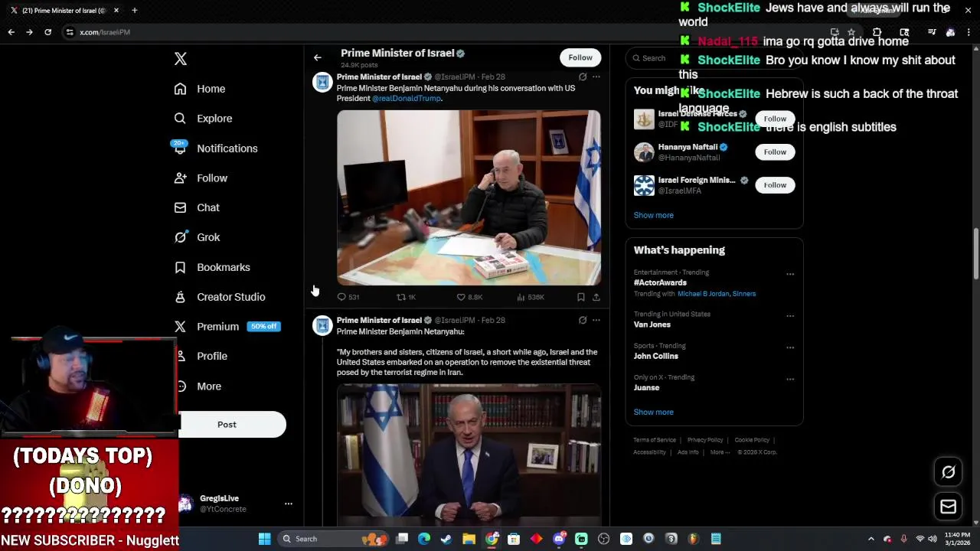Open Cookie Policy footer link
This screenshot has height=551, width=980.
click(752, 440)
